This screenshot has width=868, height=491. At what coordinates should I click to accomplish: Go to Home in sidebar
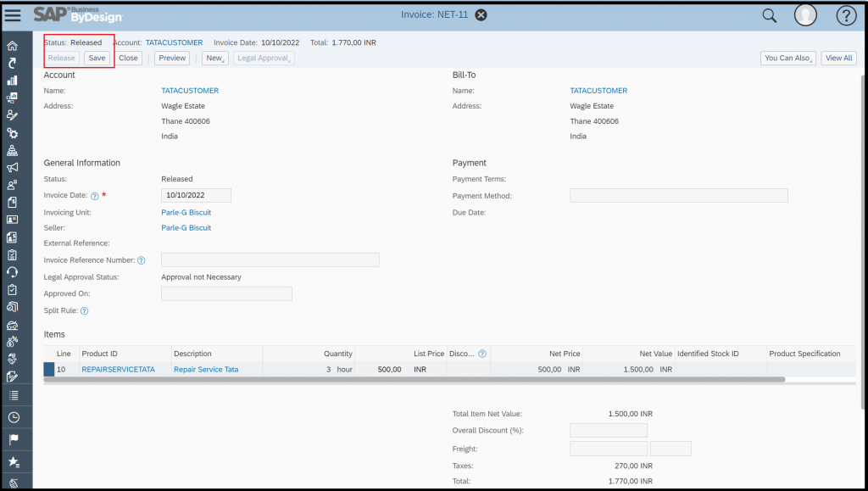tap(12, 46)
